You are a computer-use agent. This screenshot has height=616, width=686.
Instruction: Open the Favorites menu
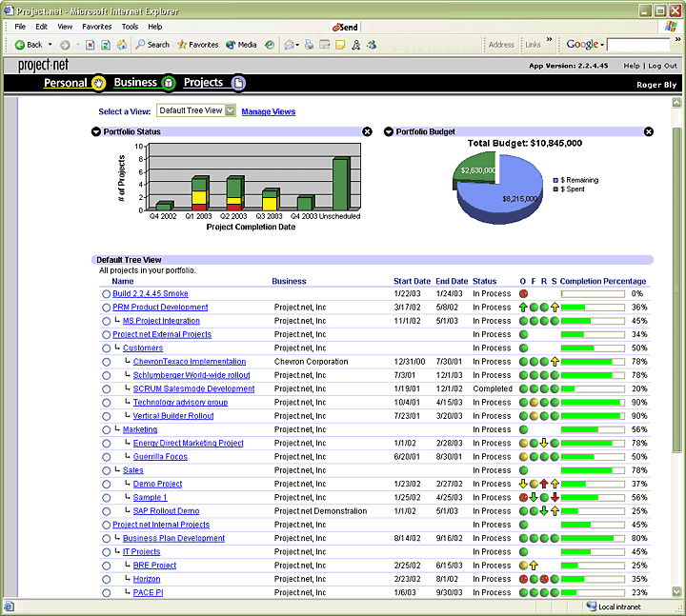(96, 27)
